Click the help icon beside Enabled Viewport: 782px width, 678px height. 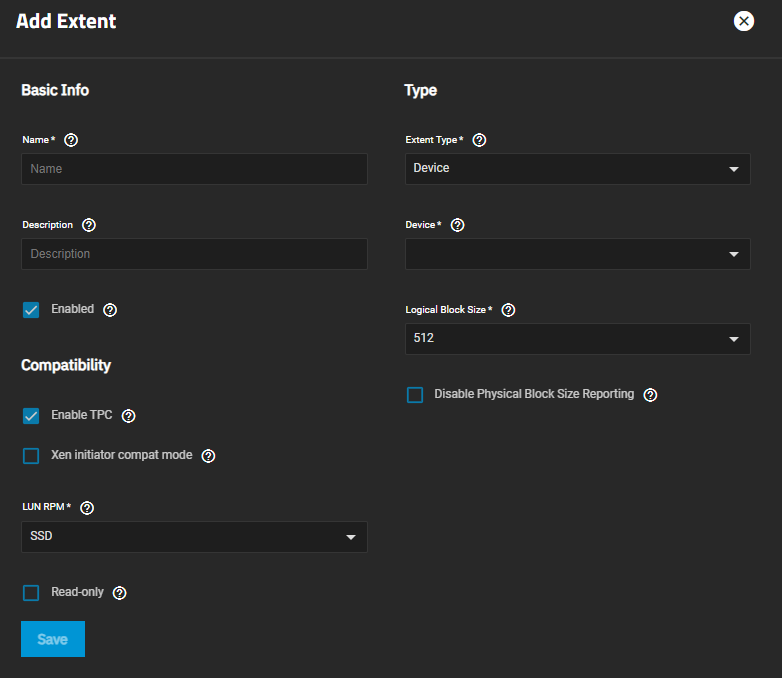(110, 310)
